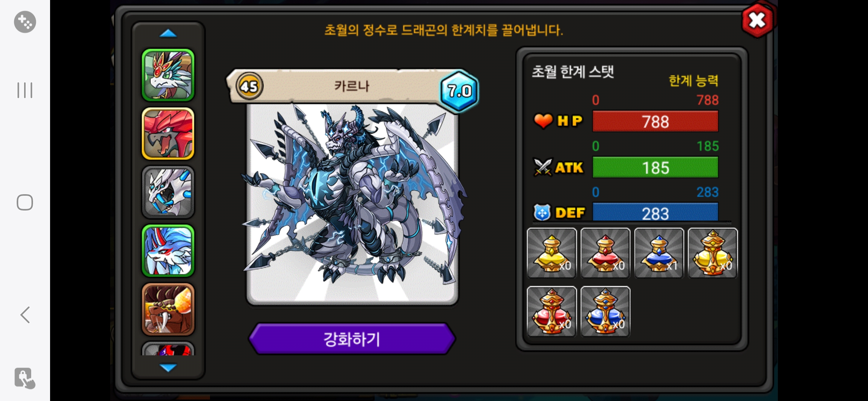Tap the purple 강화하기 button
The width and height of the screenshot is (868, 401).
click(x=352, y=339)
